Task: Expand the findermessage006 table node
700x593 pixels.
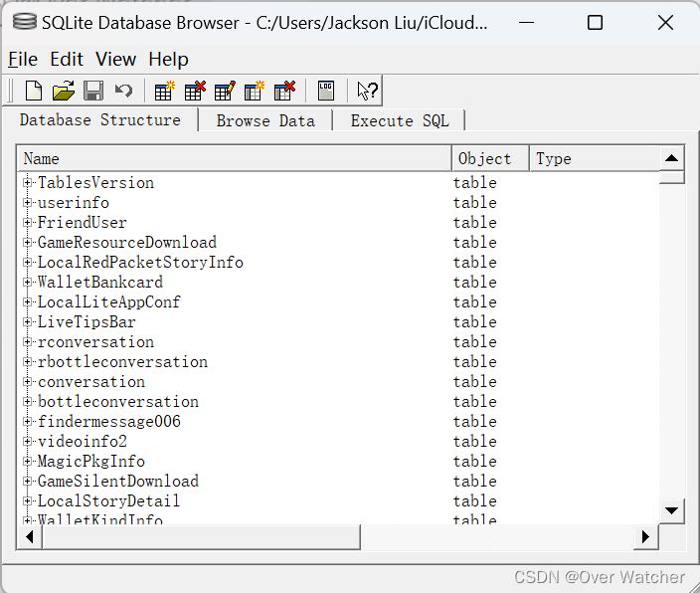Action: pyautogui.click(x=27, y=422)
